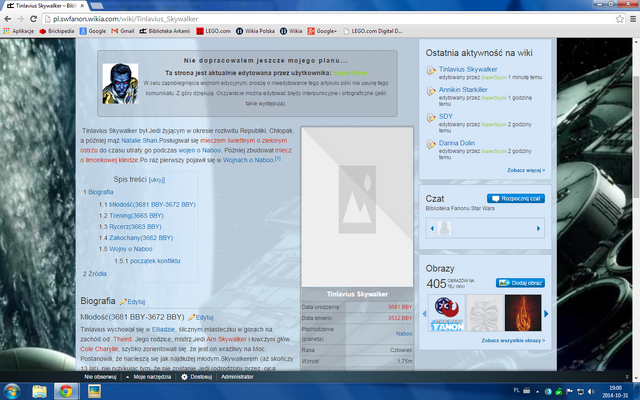Collapse the bottom Wikia toolbar arrow
Viewport: 640px width, 400px height.
tap(627, 377)
